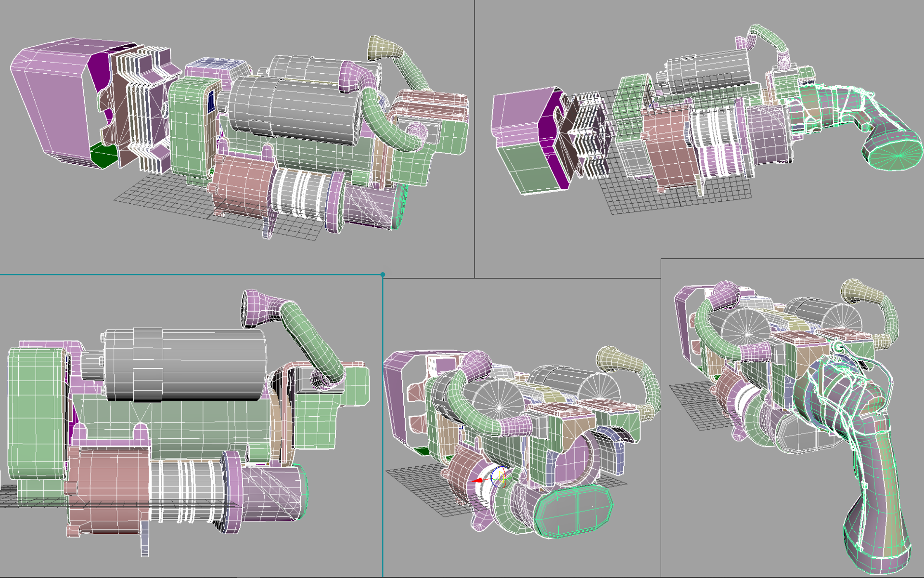Select the bottom-right view showing the handle grip
Screen dimensions: 924x578
pyautogui.click(x=793, y=418)
